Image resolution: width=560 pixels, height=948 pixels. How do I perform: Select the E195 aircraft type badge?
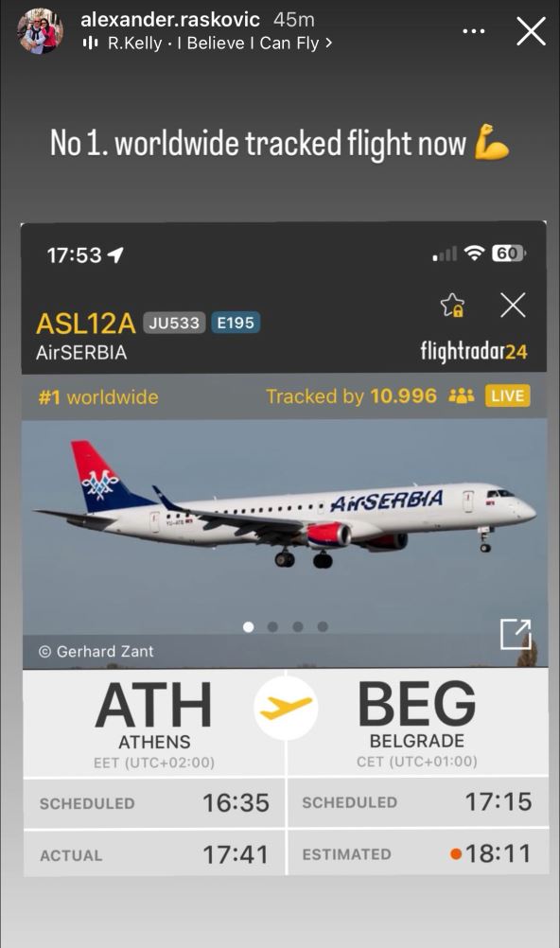tap(236, 323)
